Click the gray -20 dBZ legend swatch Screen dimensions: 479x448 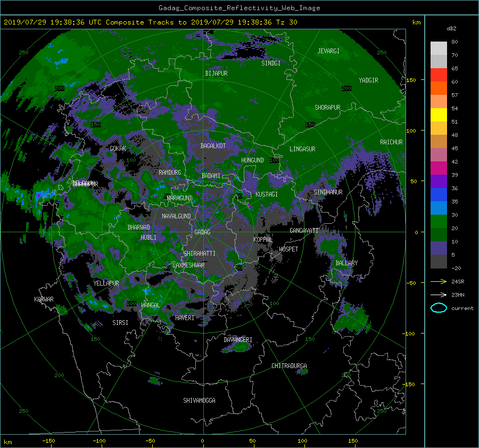click(x=439, y=262)
